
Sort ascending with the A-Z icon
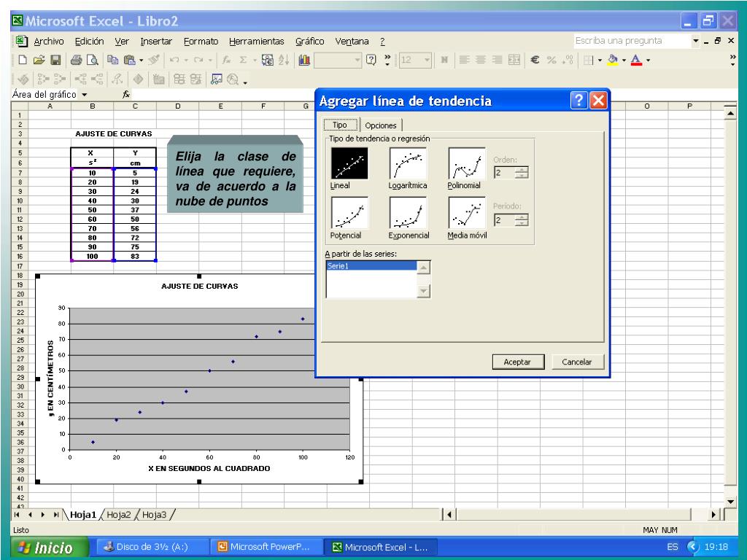[284, 60]
